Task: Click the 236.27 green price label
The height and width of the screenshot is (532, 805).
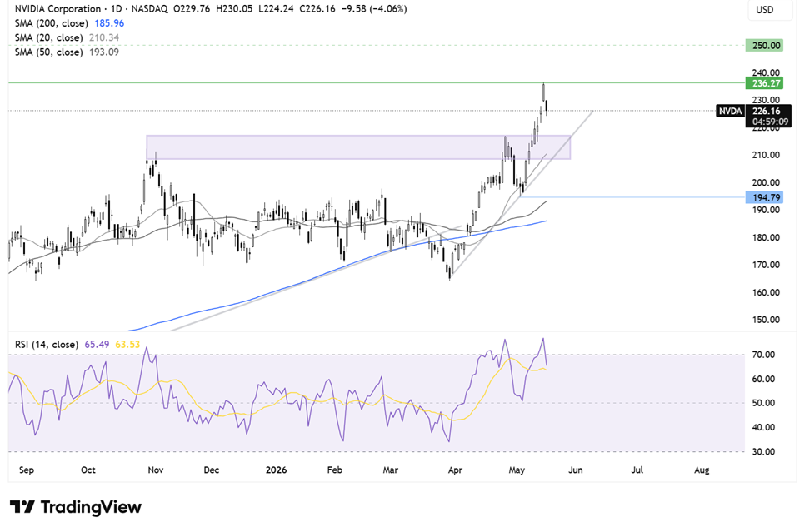Action: click(764, 83)
